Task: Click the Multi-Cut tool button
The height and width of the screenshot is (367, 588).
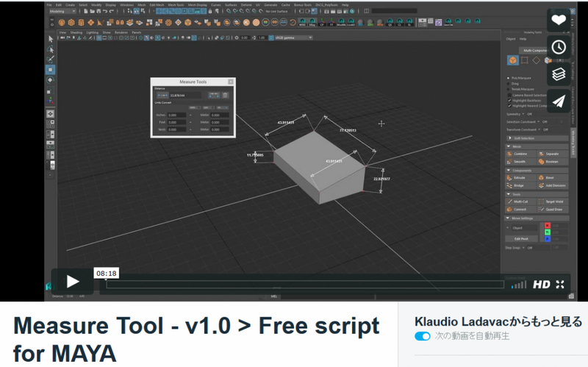Action: click(x=520, y=202)
